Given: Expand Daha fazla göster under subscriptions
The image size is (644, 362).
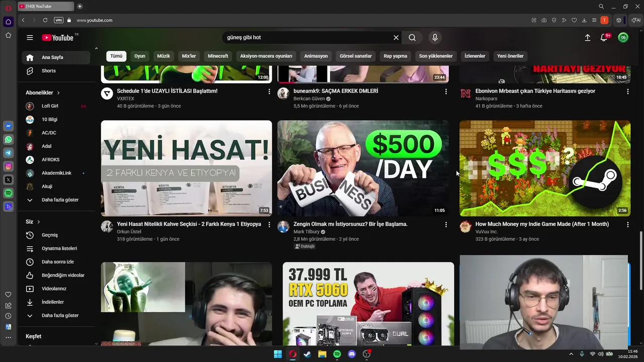Looking at the screenshot, I should click(x=56, y=200).
